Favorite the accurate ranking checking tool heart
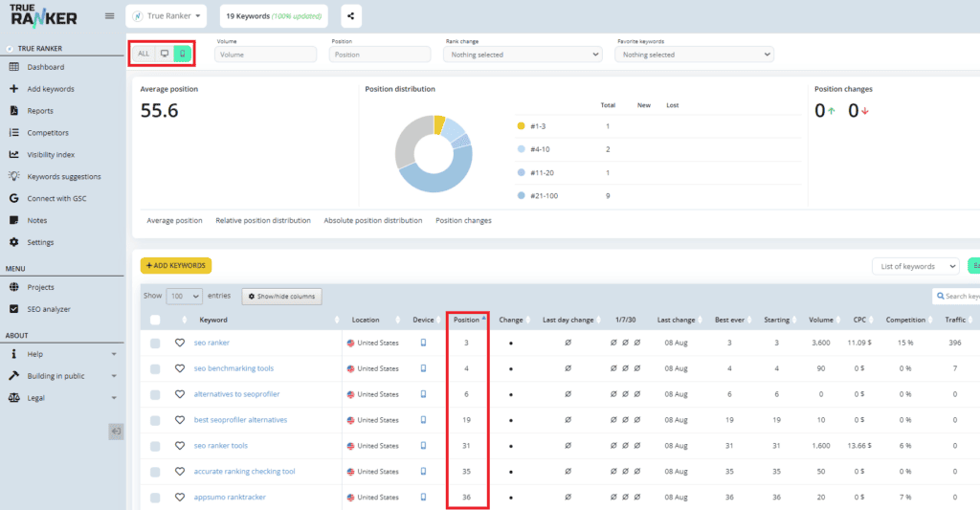This screenshot has height=510, width=980. 179,472
